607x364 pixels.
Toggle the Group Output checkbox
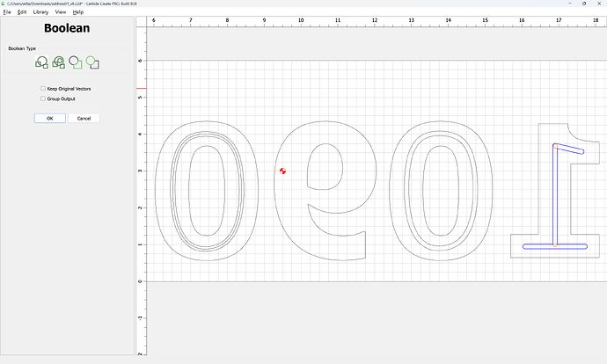point(43,98)
